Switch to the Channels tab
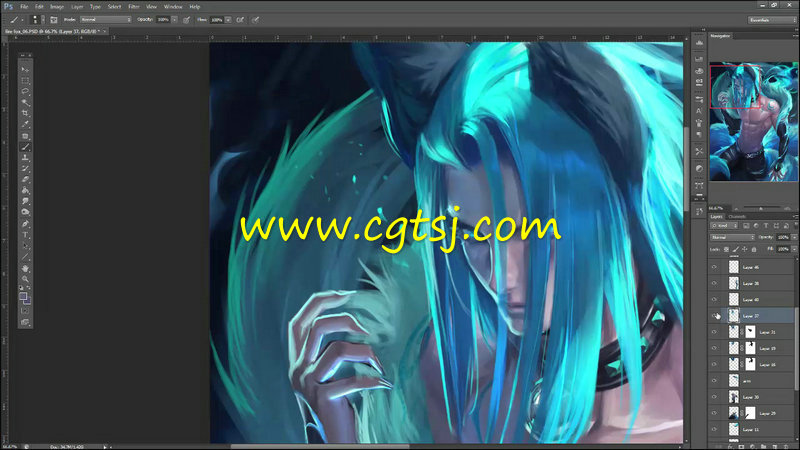 (x=737, y=217)
